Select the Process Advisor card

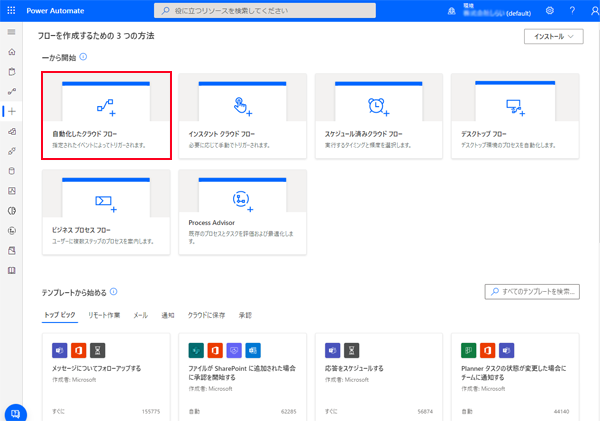point(243,212)
